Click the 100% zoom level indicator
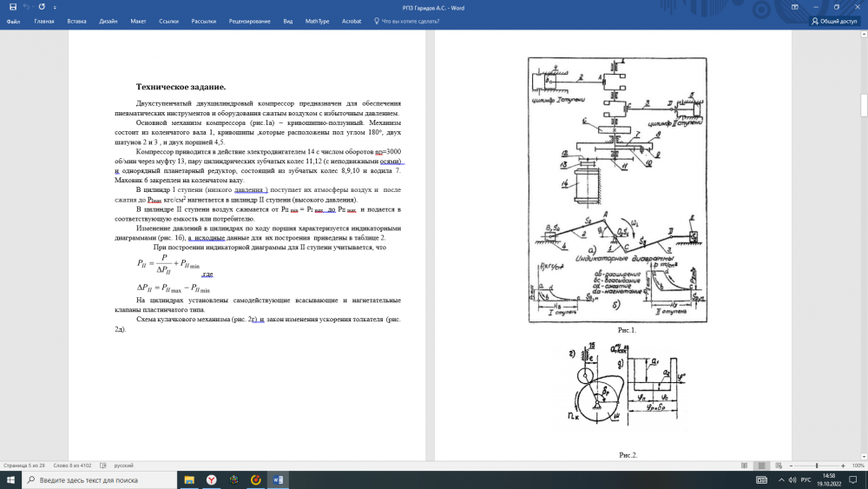Image resolution: width=868 pixels, height=489 pixels. [858, 466]
